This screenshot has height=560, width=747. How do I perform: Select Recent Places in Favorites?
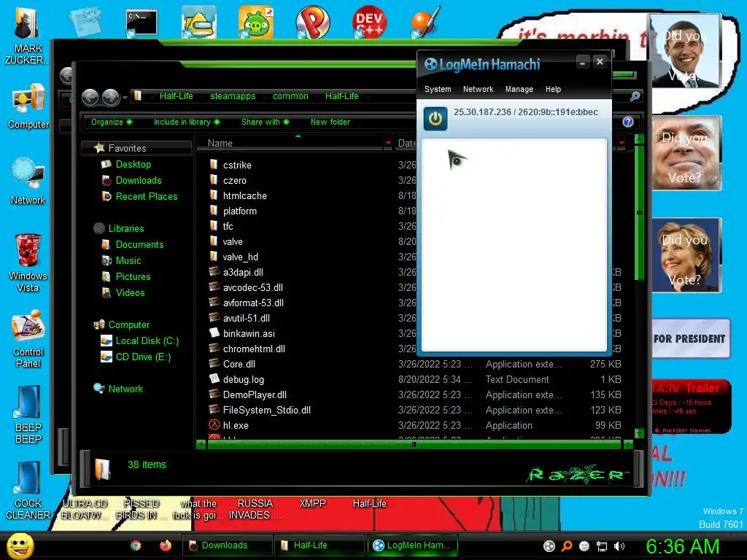point(146,197)
